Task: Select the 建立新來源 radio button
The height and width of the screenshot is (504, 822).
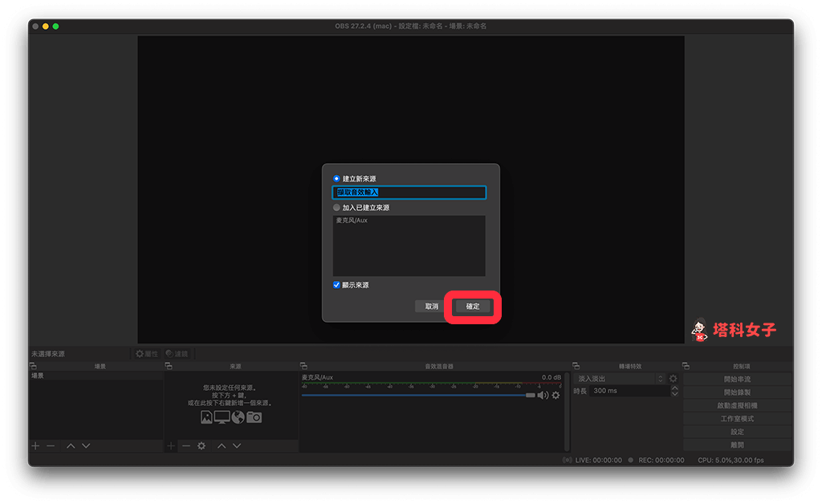Action: point(337,178)
